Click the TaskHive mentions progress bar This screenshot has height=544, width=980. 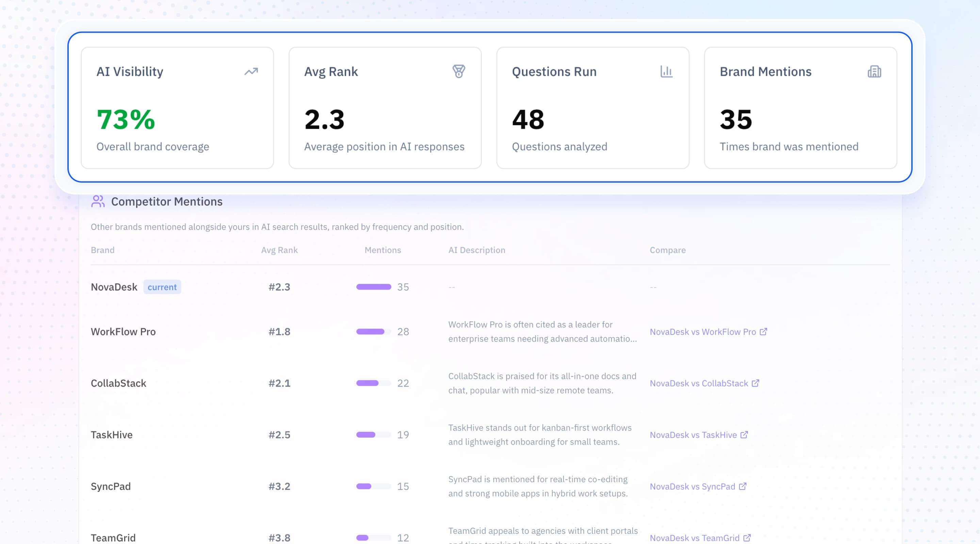coord(374,435)
